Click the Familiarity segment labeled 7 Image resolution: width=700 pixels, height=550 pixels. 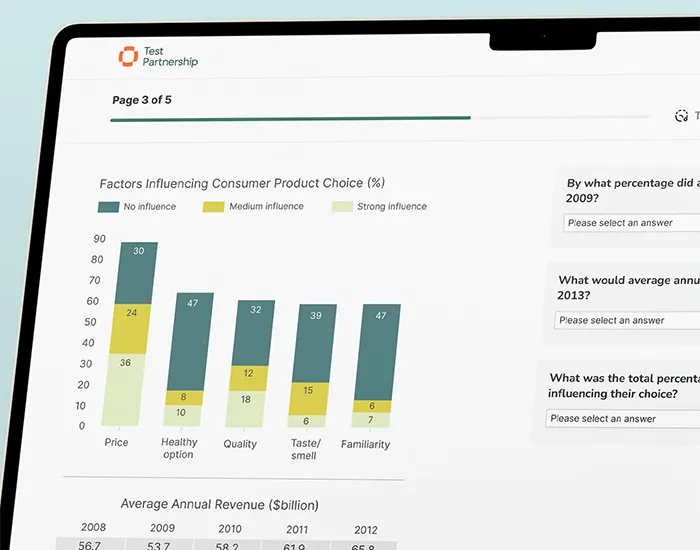pos(371,420)
